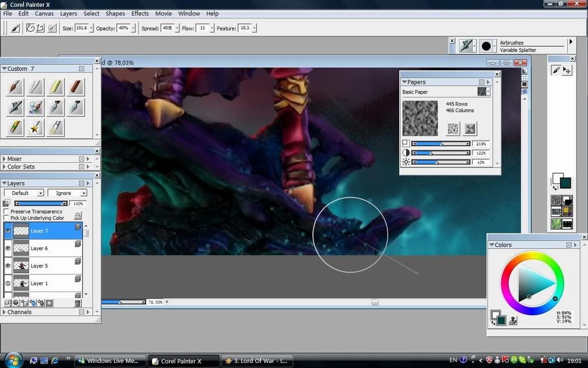Click the Opacity value field

point(123,28)
